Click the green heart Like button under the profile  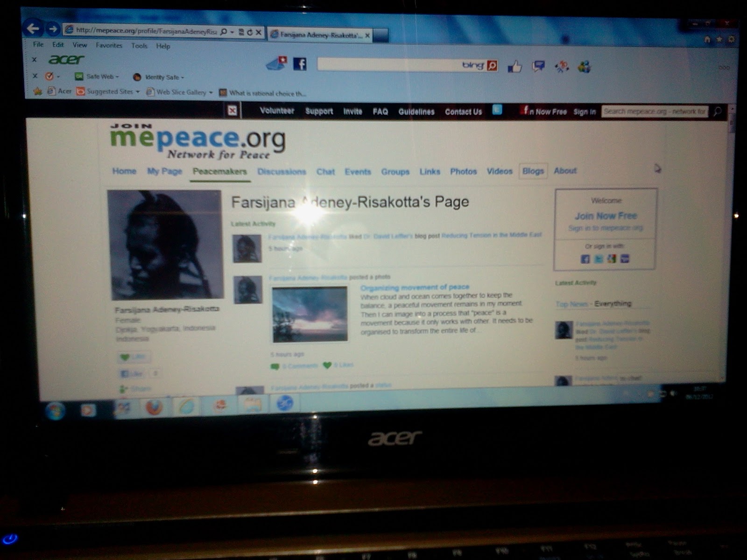point(133,357)
